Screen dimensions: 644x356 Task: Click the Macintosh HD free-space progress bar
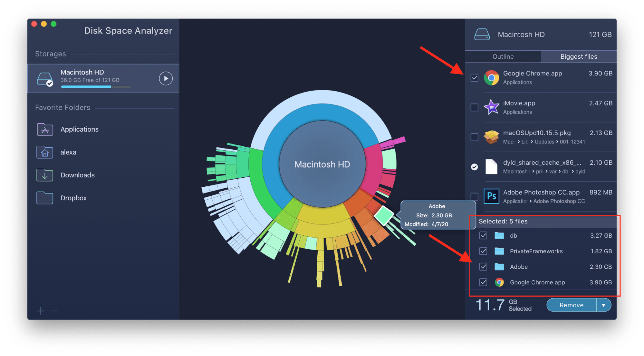[x=96, y=87]
